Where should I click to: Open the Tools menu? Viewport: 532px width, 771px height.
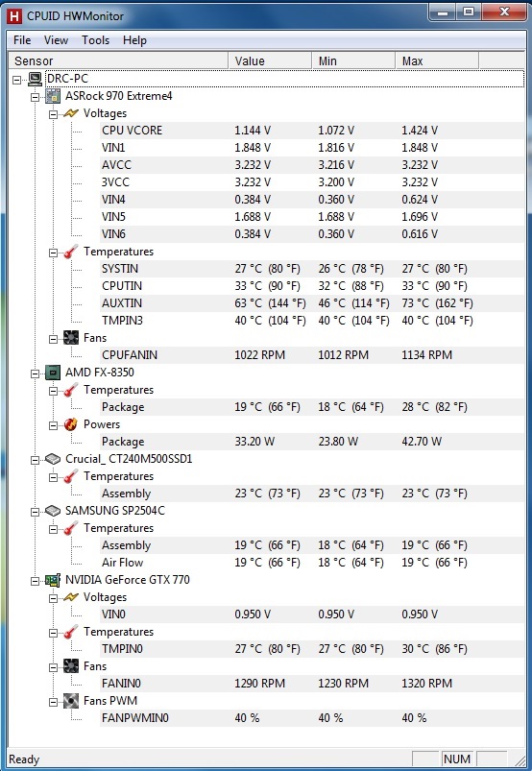pyautogui.click(x=95, y=40)
